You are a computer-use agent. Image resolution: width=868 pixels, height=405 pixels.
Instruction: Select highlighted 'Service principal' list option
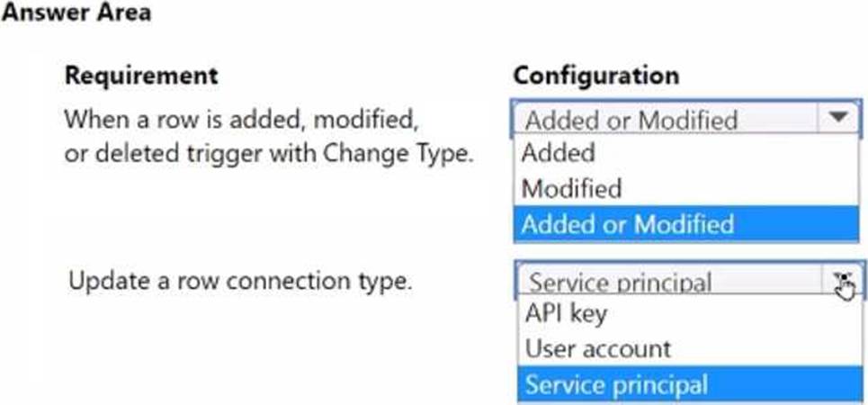point(617,384)
